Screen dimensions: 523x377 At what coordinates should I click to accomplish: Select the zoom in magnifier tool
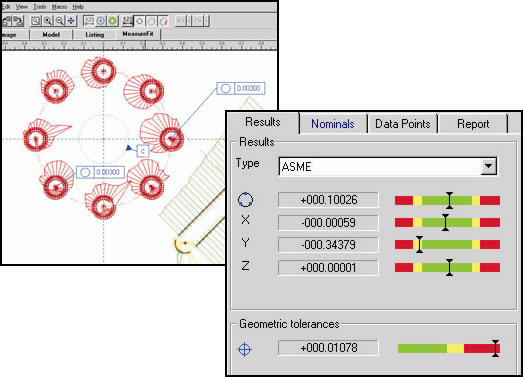(x=48, y=21)
